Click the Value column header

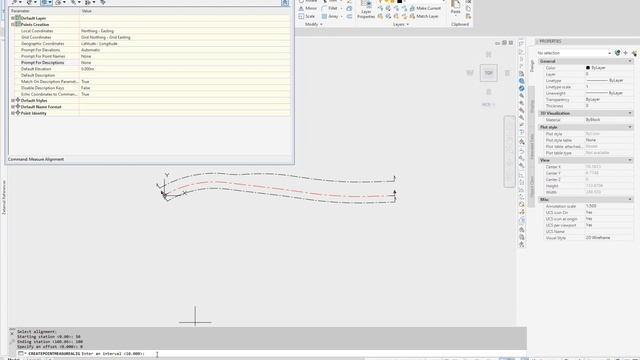pyautogui.click(x=185, y=11)
